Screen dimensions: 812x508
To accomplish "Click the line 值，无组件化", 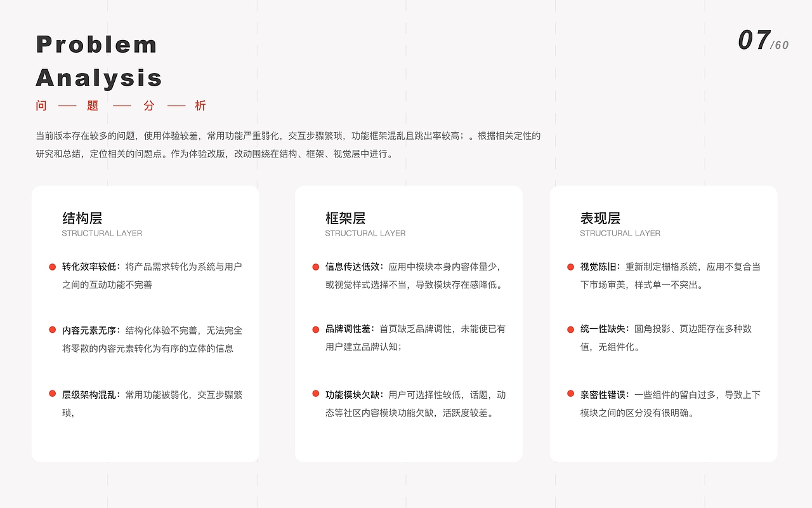I will (611, 347).
